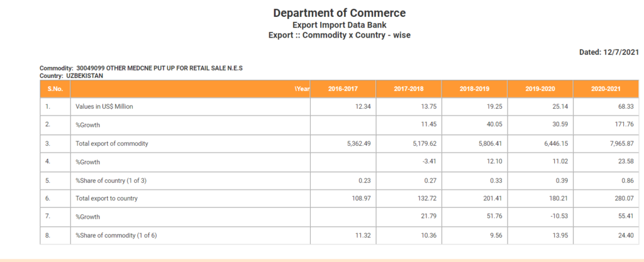Click the 5,362.49 value cell
The image size is (644, 262).
point(358,143)
